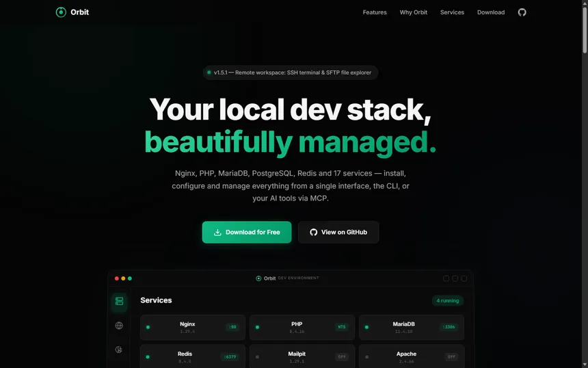Open the PHP service card
Viewport: 588px width, 368px height.
(x=302, y=327)
